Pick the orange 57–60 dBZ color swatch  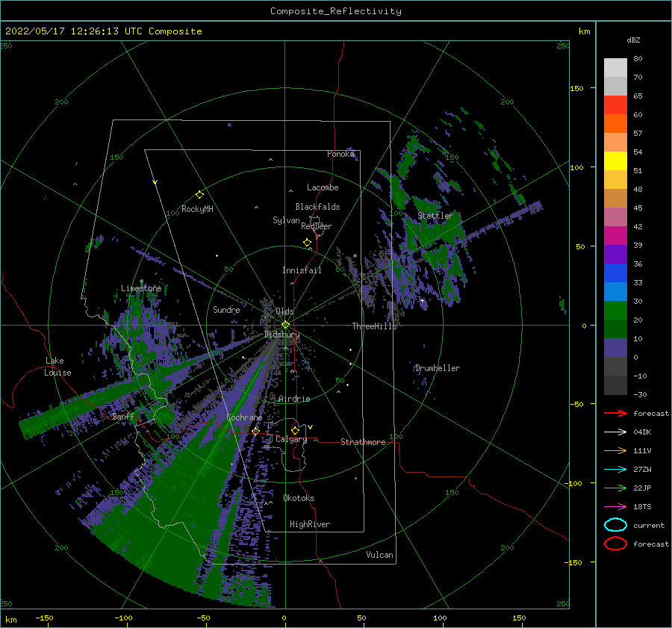615,124
